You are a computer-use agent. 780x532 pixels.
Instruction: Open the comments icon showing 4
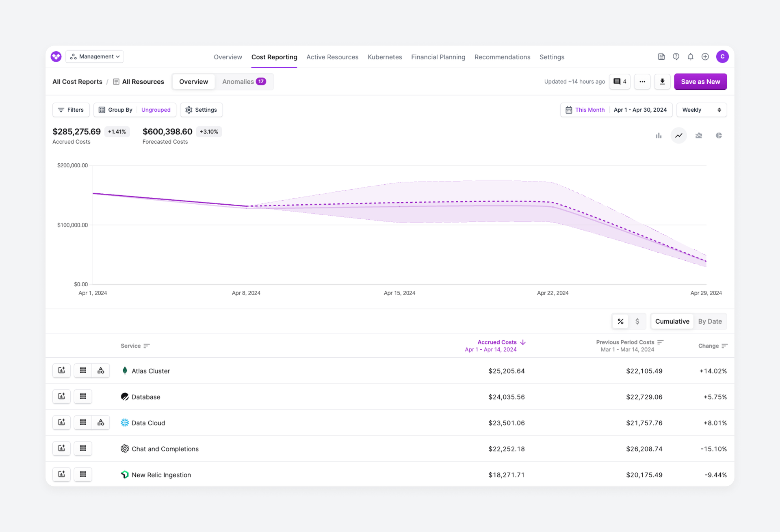coord(620,82)
